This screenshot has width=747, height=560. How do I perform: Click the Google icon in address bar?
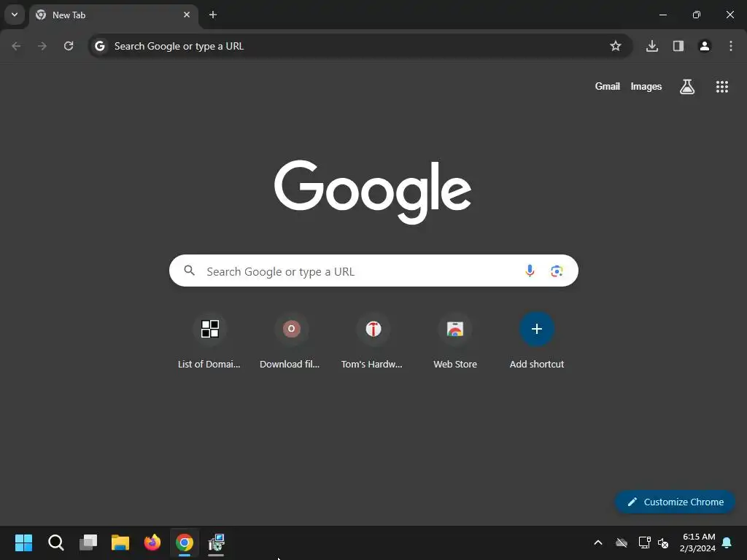tap(100, 46)
